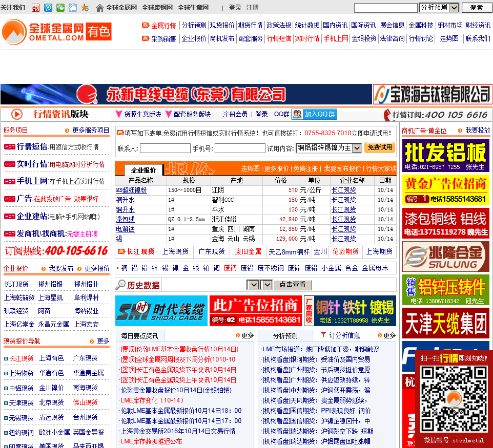
Task: Click the square bullet beside 长江现货 in 现货报价导航
Action: 6,358
